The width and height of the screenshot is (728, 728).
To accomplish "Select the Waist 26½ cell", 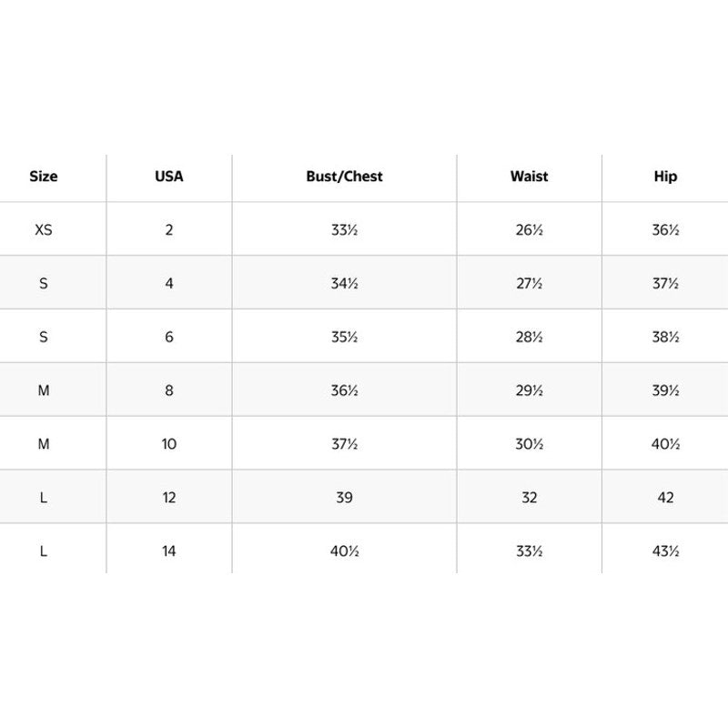I will 529,230.
